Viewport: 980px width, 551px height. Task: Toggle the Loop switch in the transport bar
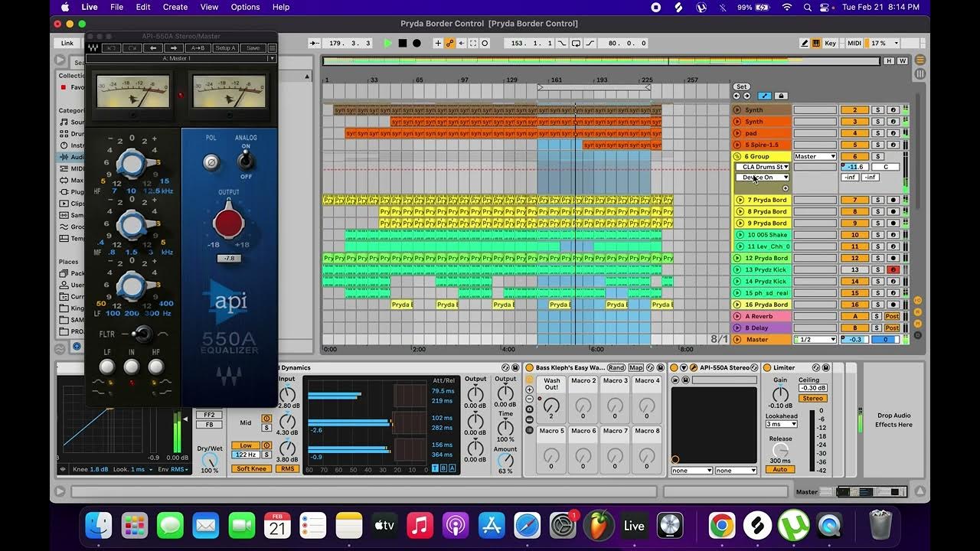coord(575,44)
